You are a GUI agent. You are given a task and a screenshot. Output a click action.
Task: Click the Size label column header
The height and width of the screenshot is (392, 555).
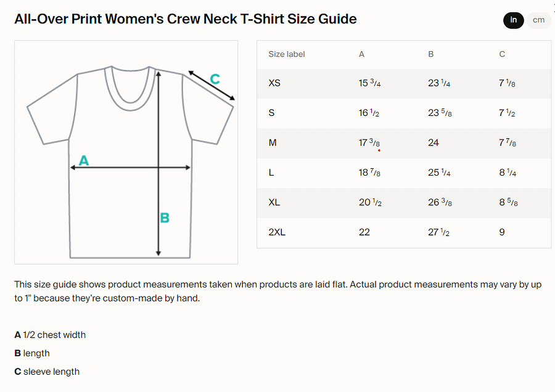pos(286,54)
